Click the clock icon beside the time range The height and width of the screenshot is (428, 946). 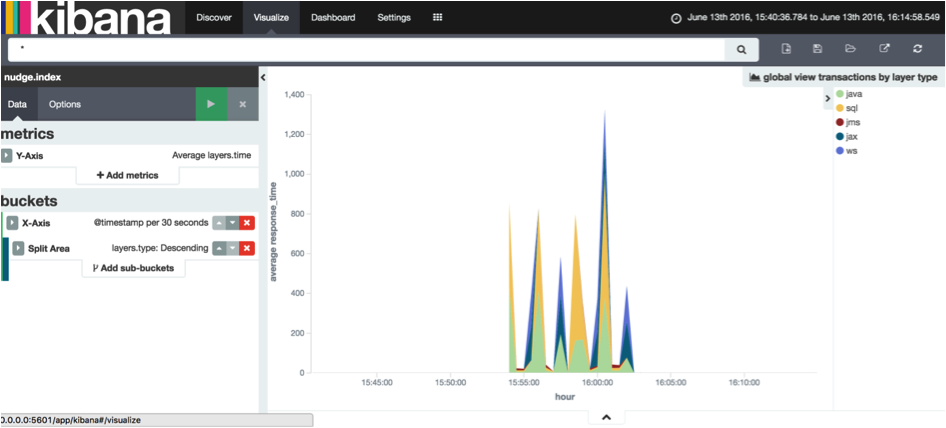(676, 18)
